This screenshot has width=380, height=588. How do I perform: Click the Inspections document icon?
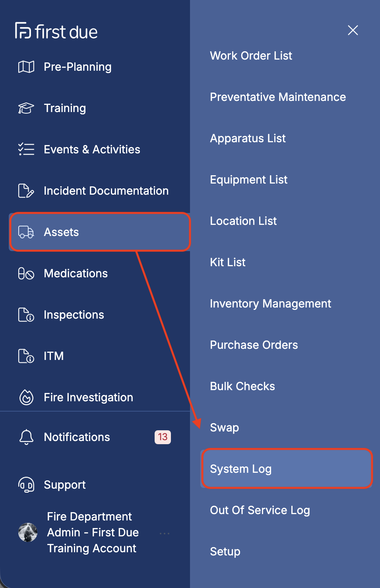click(x=26, y=315)
